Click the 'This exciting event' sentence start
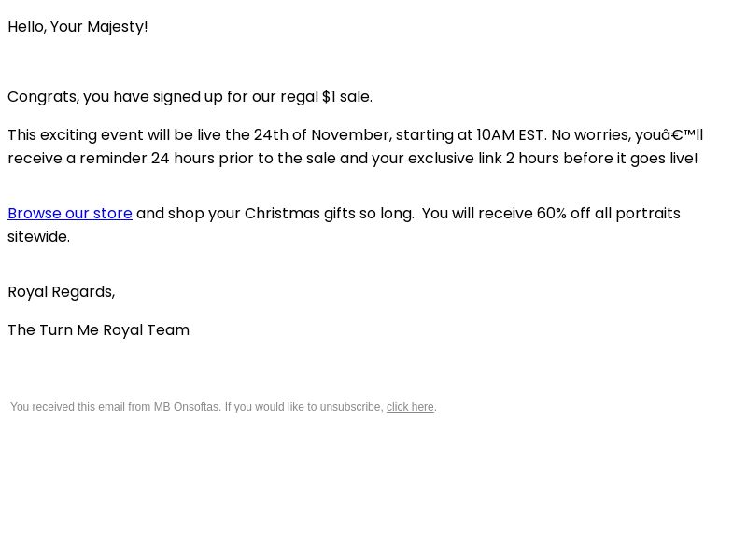This screenshot has height=560, width=747. 52,134
